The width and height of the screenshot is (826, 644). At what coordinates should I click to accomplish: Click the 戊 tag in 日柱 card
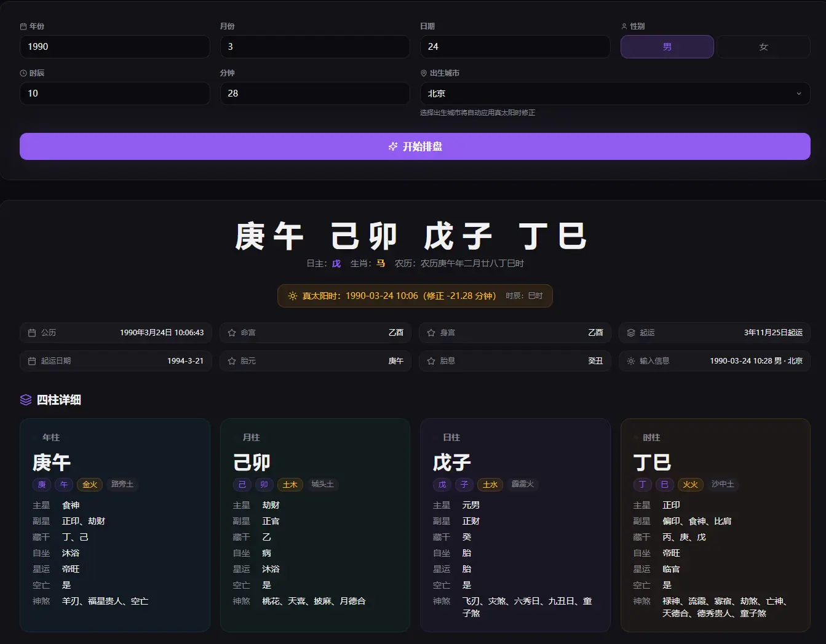pyautogui.click(x=442, y=485)
